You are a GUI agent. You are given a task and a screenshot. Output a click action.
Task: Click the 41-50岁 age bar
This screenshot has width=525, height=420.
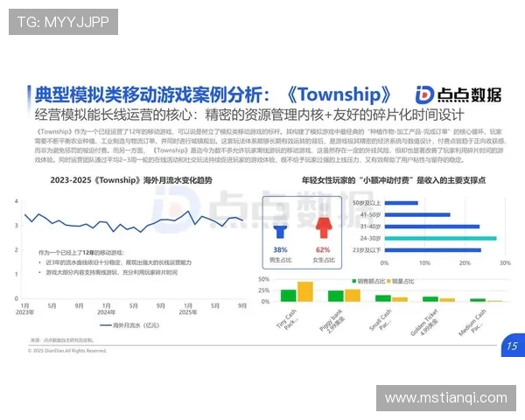[x=417, y=214]
